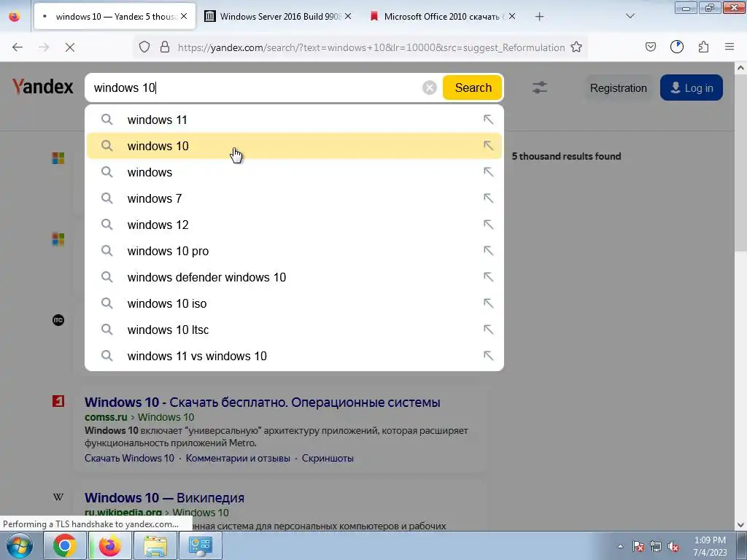Viewport: 747px width, 560px height.
Task: Open the 'Комментарии и отзывы' sublink
Action: click(x=238, y=458)
